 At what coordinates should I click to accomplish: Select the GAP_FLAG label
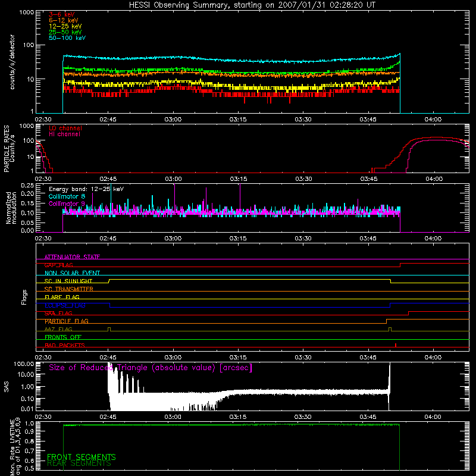coord(58,265)
